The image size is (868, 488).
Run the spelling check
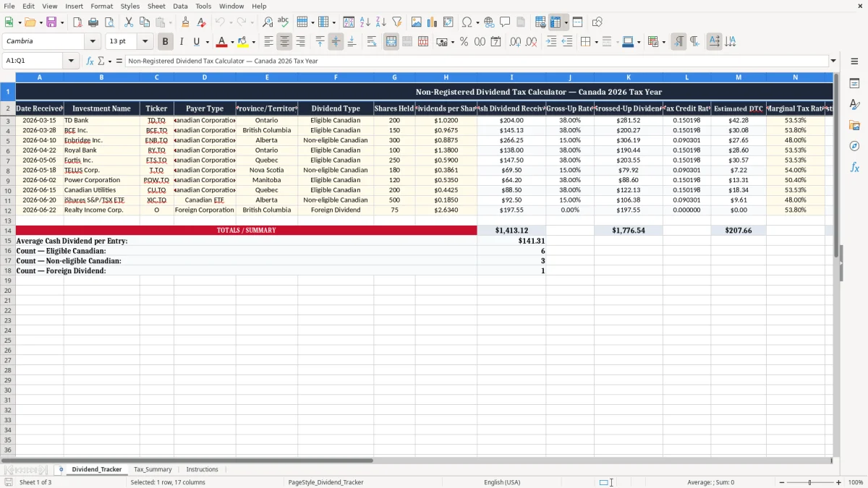(284, 22)
